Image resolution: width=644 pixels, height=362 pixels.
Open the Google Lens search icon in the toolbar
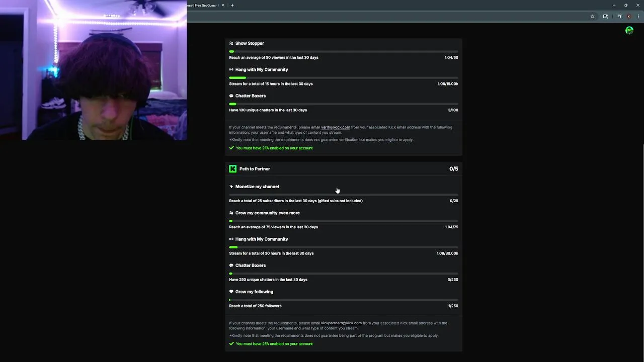point(605,16)
